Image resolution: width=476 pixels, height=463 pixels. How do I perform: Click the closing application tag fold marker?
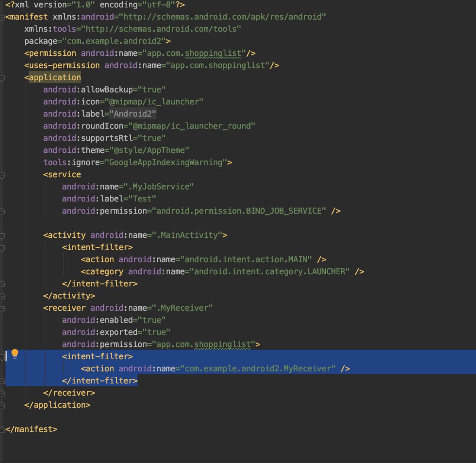2,405
